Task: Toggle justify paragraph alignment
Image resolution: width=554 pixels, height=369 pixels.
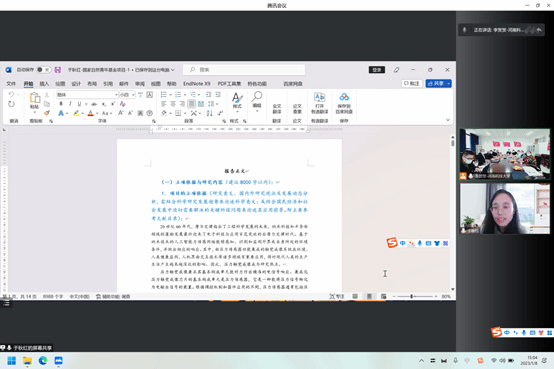Action: coord(191,104)
